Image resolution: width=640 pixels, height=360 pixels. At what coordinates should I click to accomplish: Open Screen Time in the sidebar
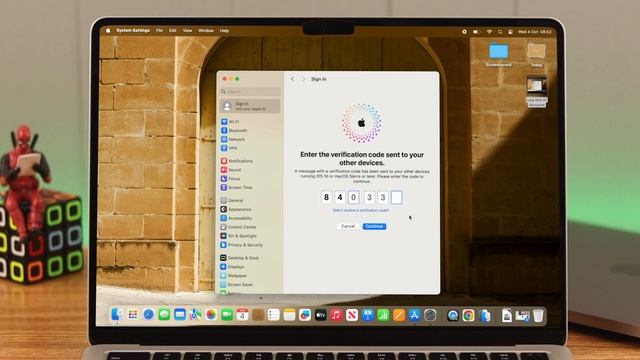click(x=236, y=187)
